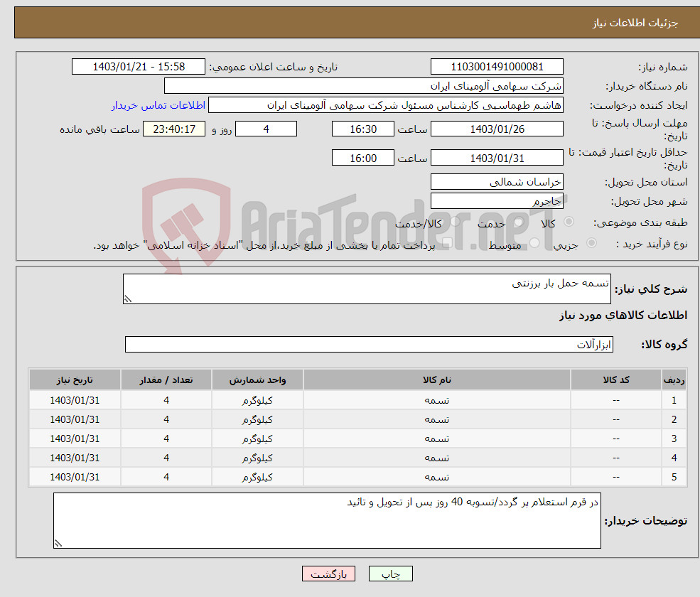The height and width of the screenshot is (597, 700).
Task: Click the بازگشت (back) button
Action: 328,574
